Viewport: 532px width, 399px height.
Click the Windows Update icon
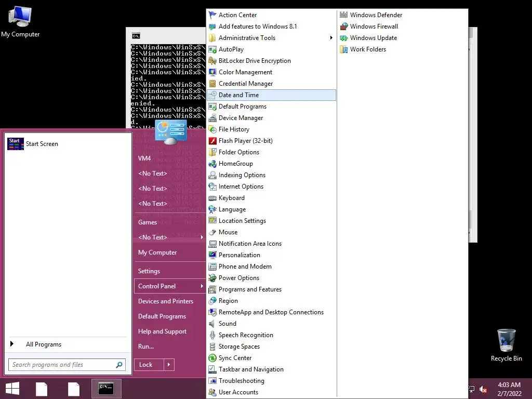pyautogui.click(x=344, y=37)
